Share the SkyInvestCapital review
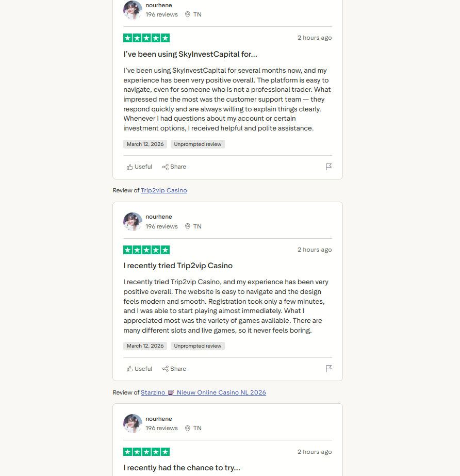The height and width of the screenshot is (476, 460). coord(174,167)
